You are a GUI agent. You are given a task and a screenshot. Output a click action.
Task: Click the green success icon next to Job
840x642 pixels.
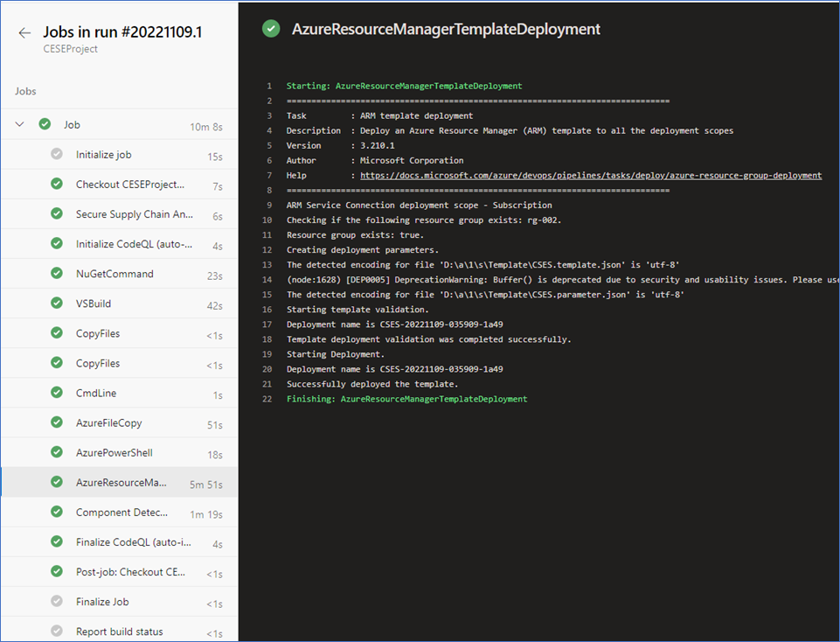tap(45, 124)
